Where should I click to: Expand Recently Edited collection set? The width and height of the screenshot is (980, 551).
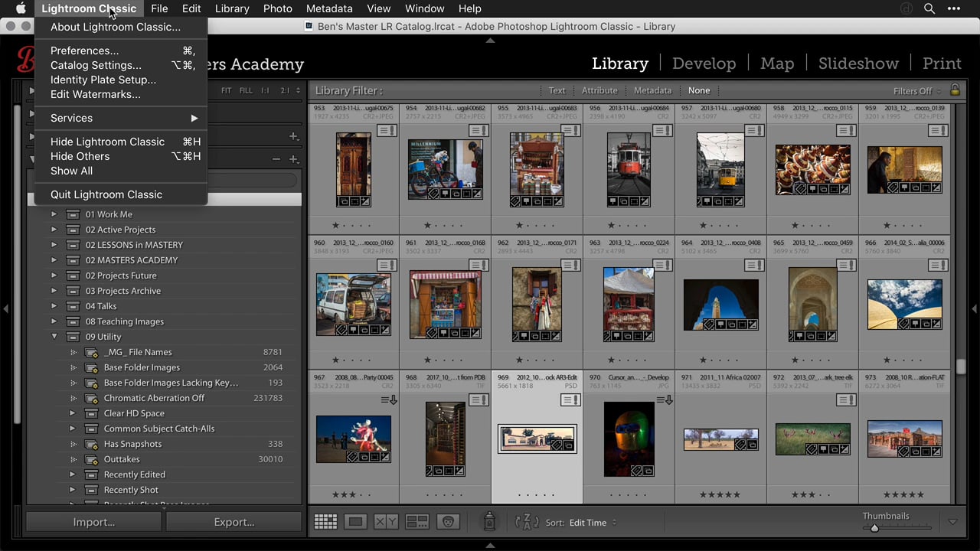click(x=73, y=474)
